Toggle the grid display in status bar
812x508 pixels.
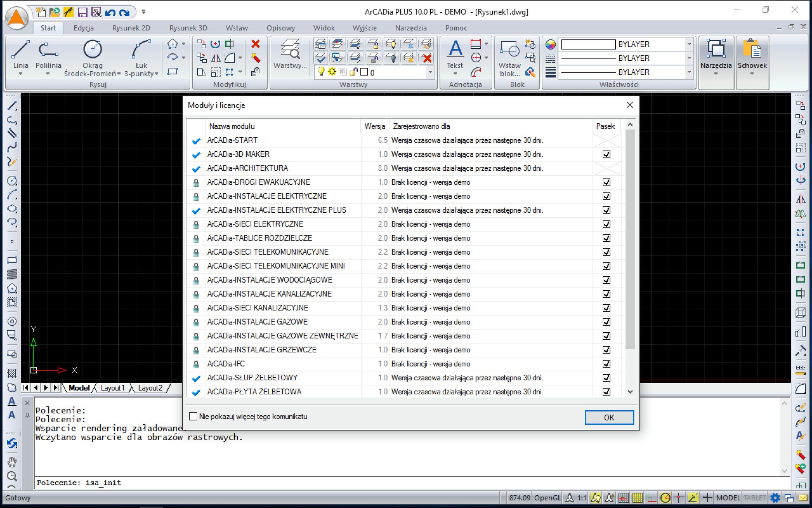tap(637, 498)
